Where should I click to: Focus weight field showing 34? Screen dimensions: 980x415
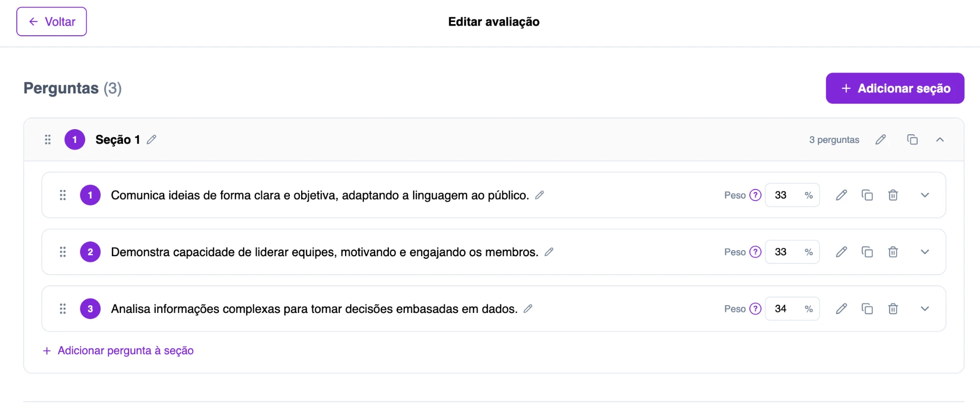tap(792, 309)
